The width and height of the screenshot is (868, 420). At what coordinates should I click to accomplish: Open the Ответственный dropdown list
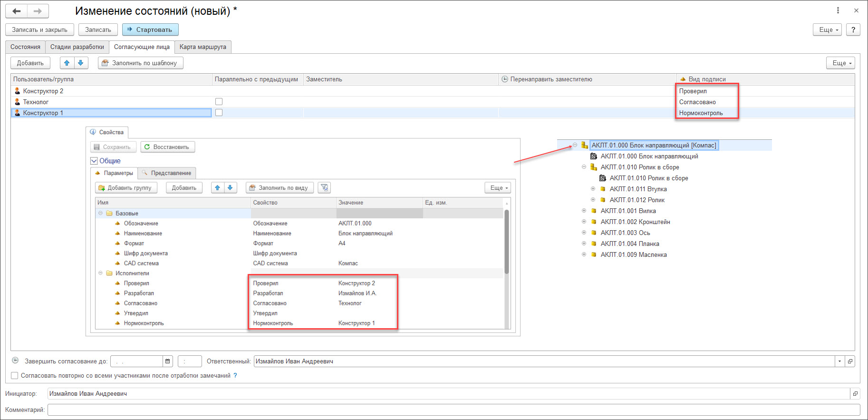(x=839, y=361)
